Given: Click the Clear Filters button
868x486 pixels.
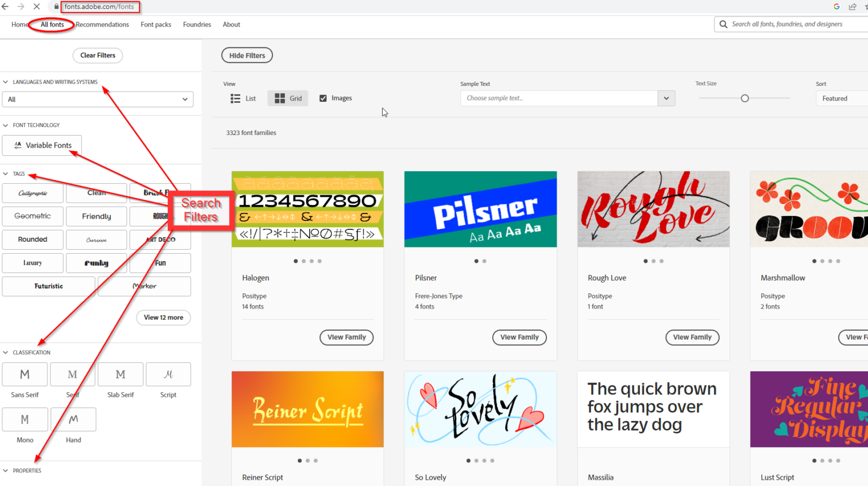Looking at the screenshot, I should coord(98,55).
